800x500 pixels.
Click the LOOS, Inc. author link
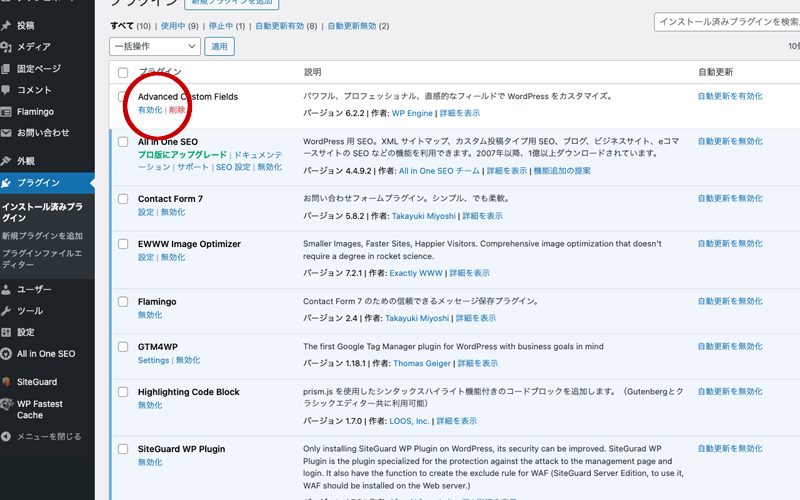pos(409,421)
